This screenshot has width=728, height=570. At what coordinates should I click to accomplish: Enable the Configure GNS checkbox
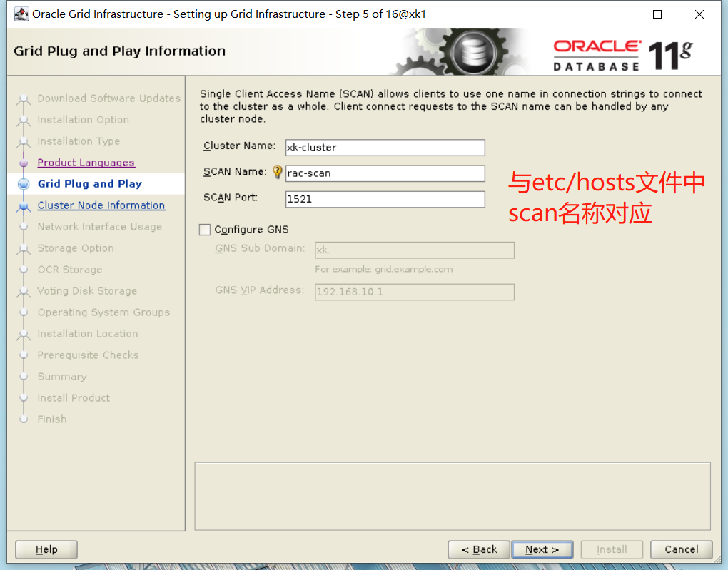205,229
